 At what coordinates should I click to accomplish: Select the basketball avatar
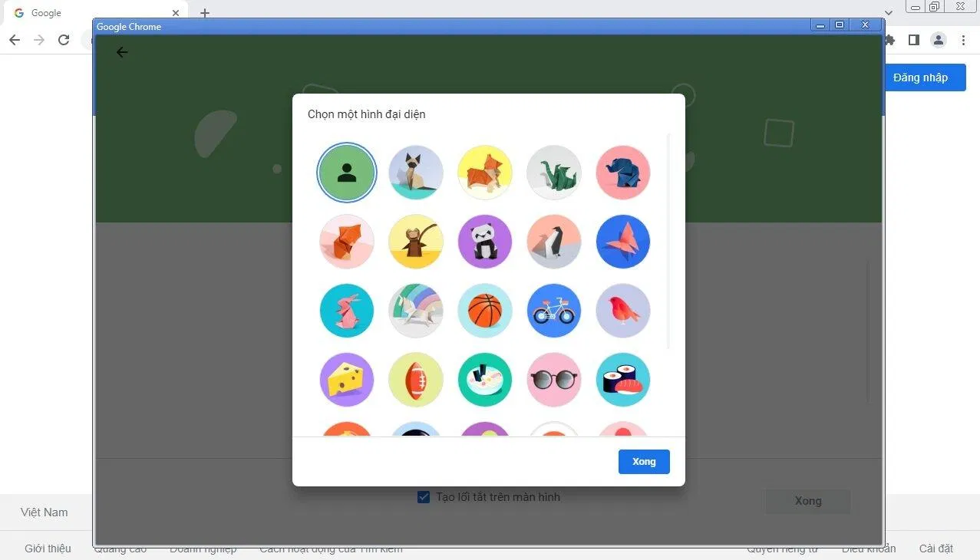pyautogui.click(x=485, y=311)
